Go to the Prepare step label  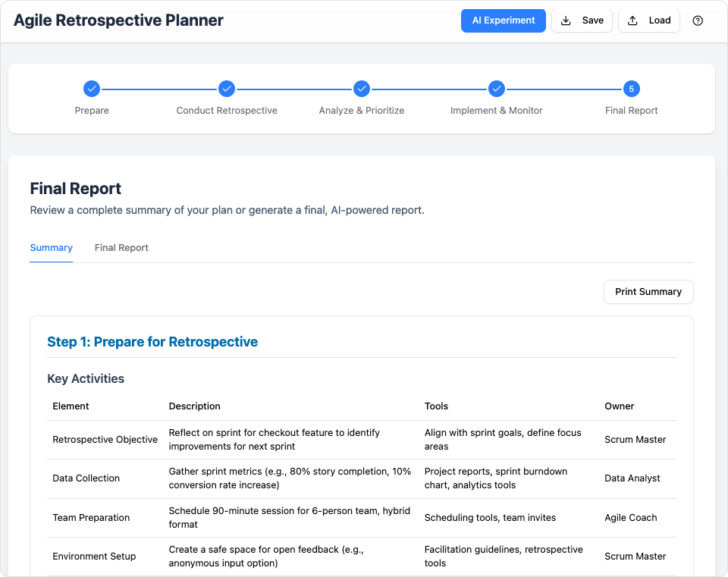click(92, 111)
